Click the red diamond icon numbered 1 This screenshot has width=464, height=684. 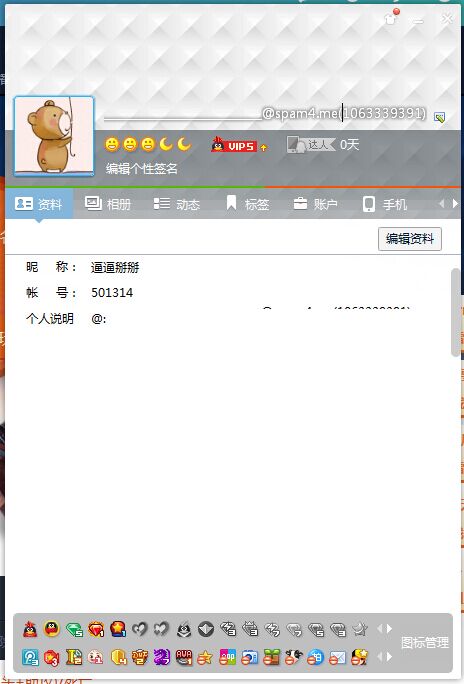96,629
